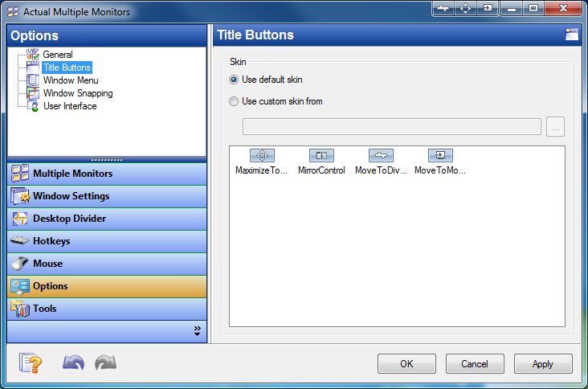Select the MoveToMo... skin icon
This screenshot has height=389, width=588.
pyautogui.click(x=440, y=155)
